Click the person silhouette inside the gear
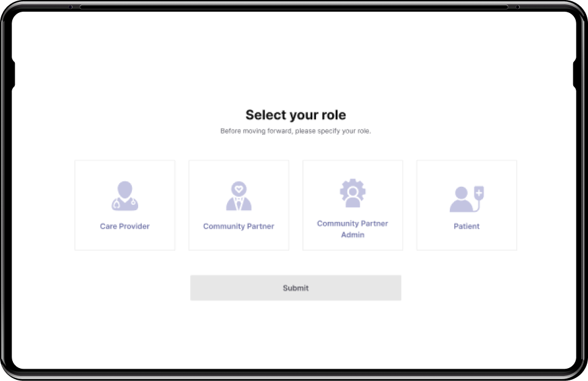The width and height of the screenshot is (588, 381). [353, 195]
